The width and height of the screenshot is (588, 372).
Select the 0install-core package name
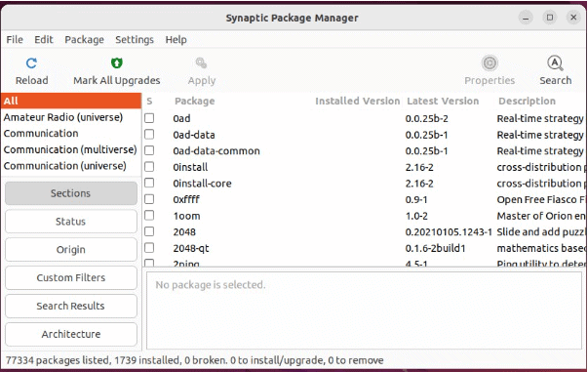click(202, 184)
